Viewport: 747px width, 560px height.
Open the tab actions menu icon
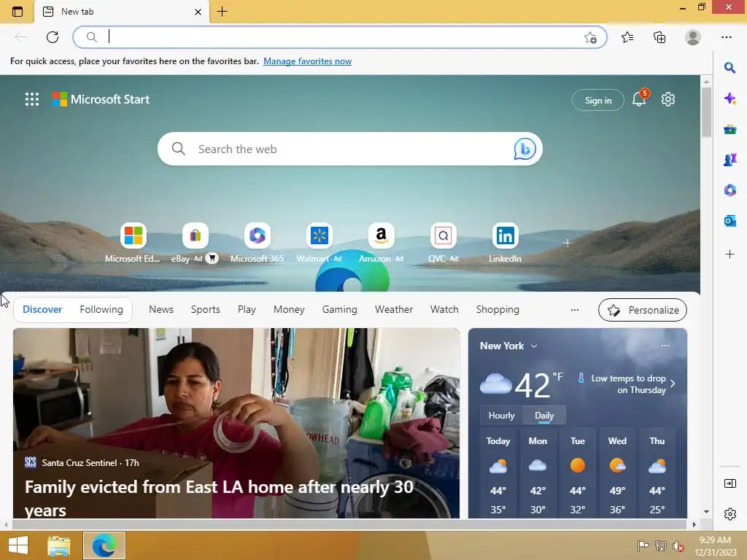pyautogui.click(x=18, y=12)
